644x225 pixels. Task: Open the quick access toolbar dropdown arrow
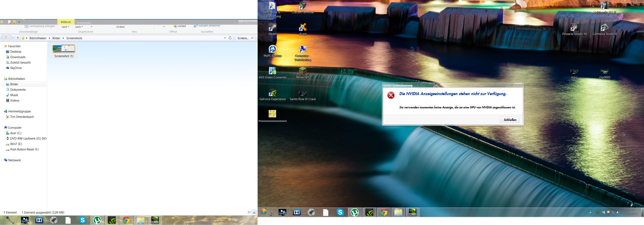[x=19, y=22]
